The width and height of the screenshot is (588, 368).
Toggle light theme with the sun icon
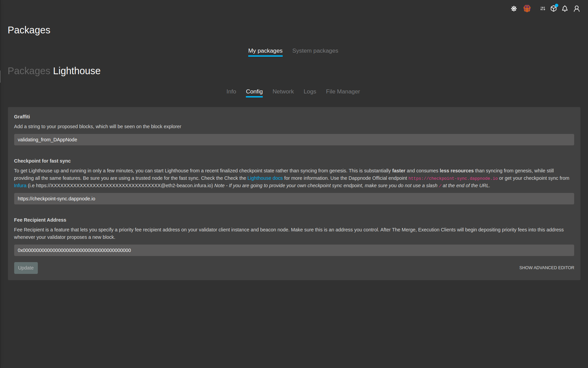(x=514, y=8)
